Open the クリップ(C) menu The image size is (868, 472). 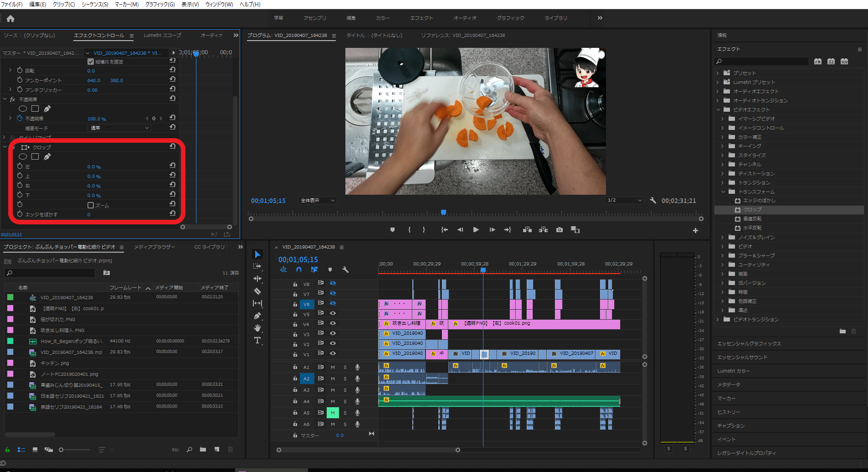click(64, 4)
